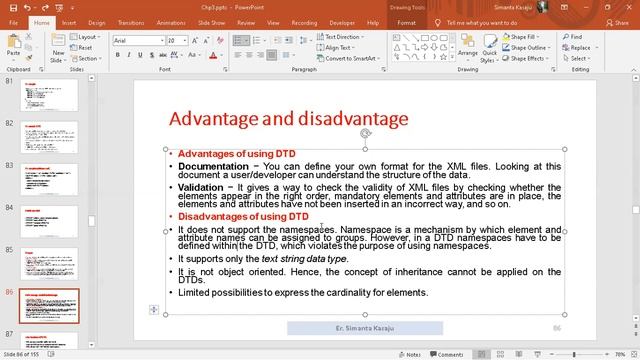Decrease font size

click(x=206, y=40)
